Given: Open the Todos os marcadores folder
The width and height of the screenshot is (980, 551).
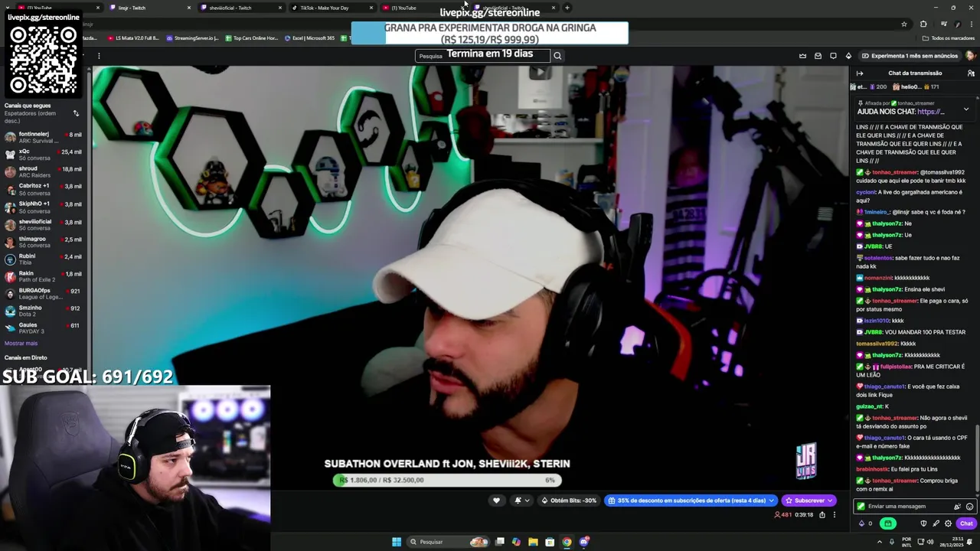Looking at the screenshot, I should point(948,38).
